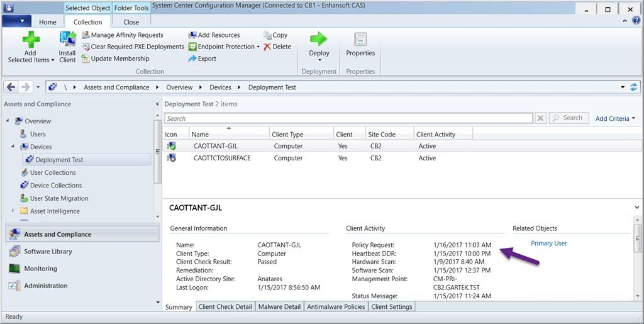This screenshot has height=324, width=644.
Task: Click CAOTTCTOSURFACE device status icon
Action: pyautogui.click(x=171, y=158)
